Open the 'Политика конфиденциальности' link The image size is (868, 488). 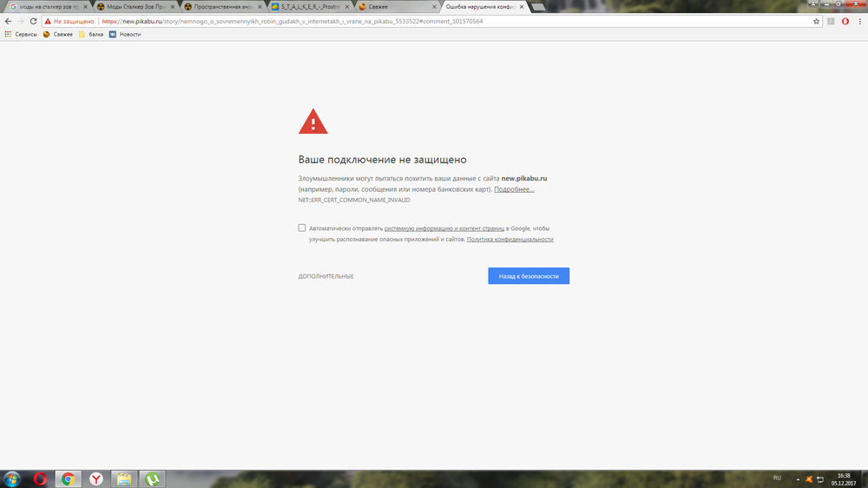click(510, 239)
